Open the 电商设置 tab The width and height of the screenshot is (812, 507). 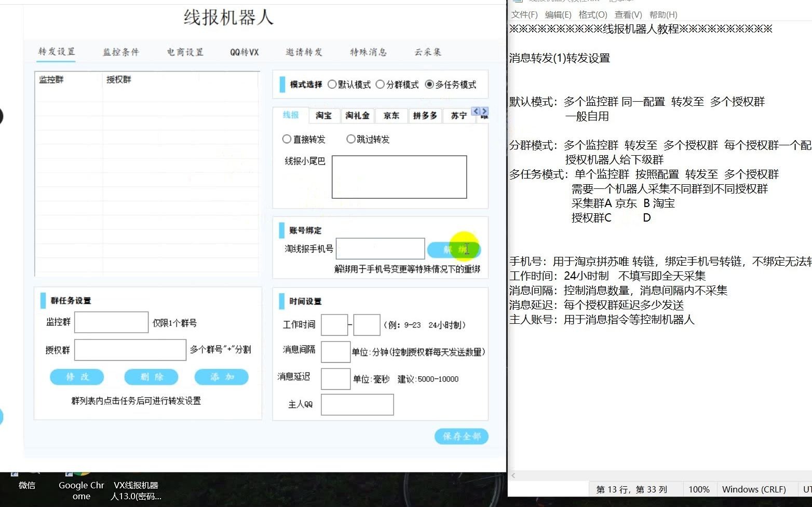click(185, 52)
